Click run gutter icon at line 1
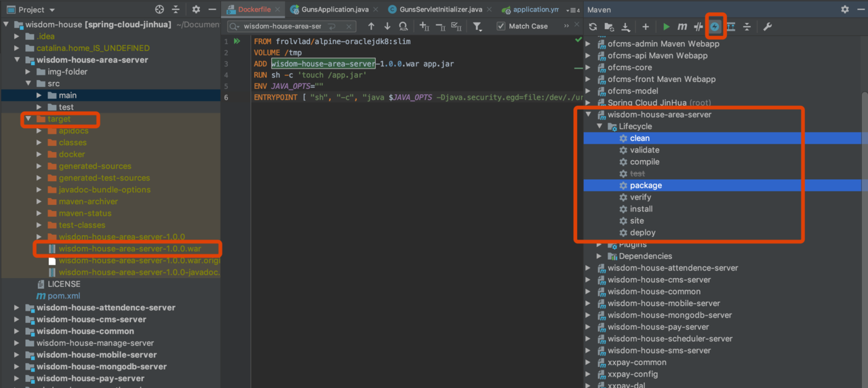Viewport: 868px width, 388px height. (x=237, y=41)
